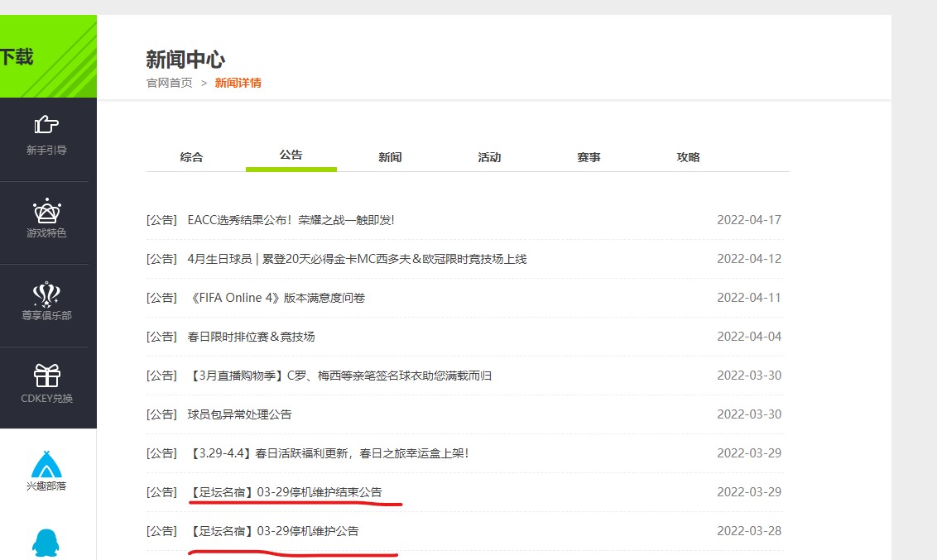Select the 公告 tab
Viewport: 937px width, 560px height.
pos(291,155)
